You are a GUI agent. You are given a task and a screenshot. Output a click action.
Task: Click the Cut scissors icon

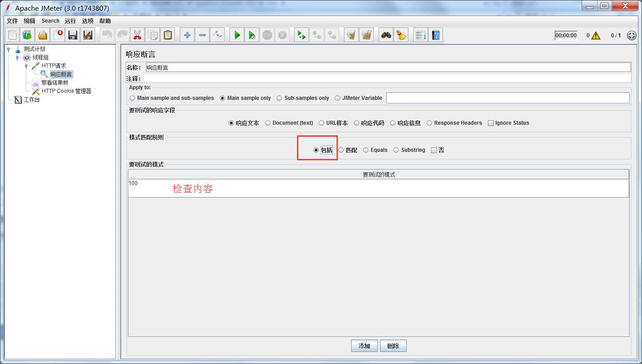coord(137,35)
